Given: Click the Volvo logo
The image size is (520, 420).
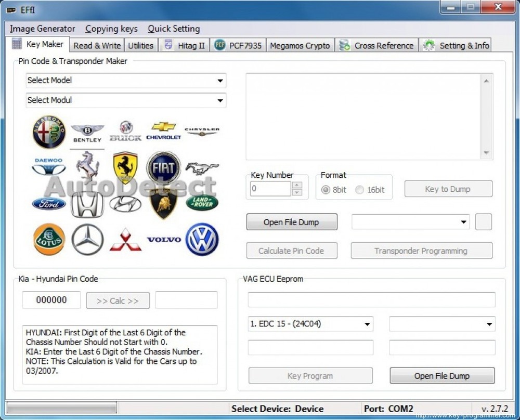Looking at the screenshot, I should 164,240.
